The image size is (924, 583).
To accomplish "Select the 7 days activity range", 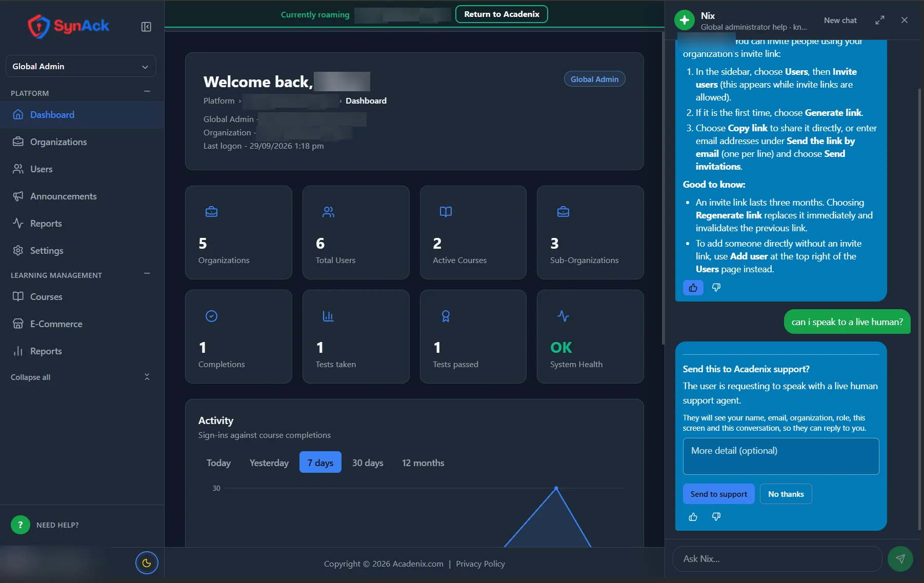I will (320, 463).
